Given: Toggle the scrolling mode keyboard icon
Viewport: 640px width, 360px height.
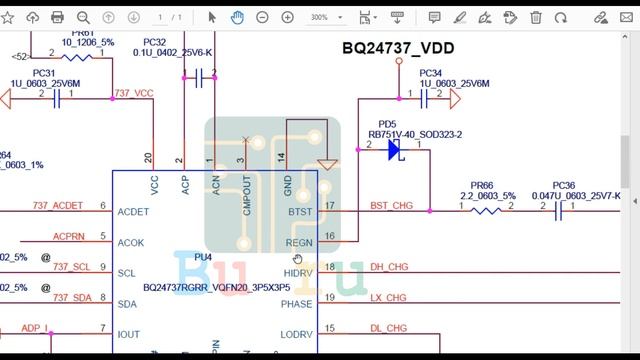Looking at the screenshot, I should tap(397, 18).
